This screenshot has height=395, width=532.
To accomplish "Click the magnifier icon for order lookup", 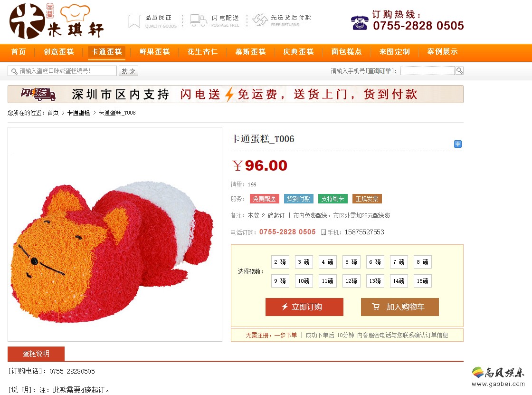I will point(459,71).
